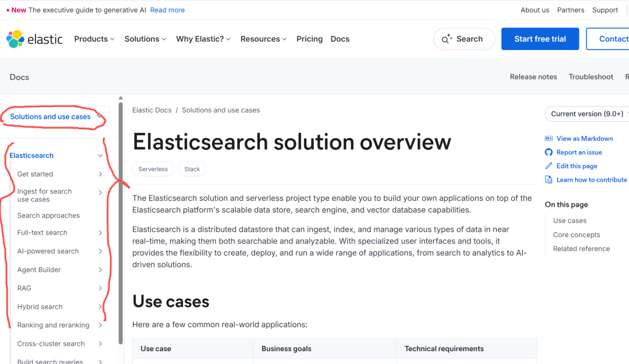The height and width of the screenshot is (364, 629).
Task: Open the Hybrid search sidebar item
Action: (40, 306)
